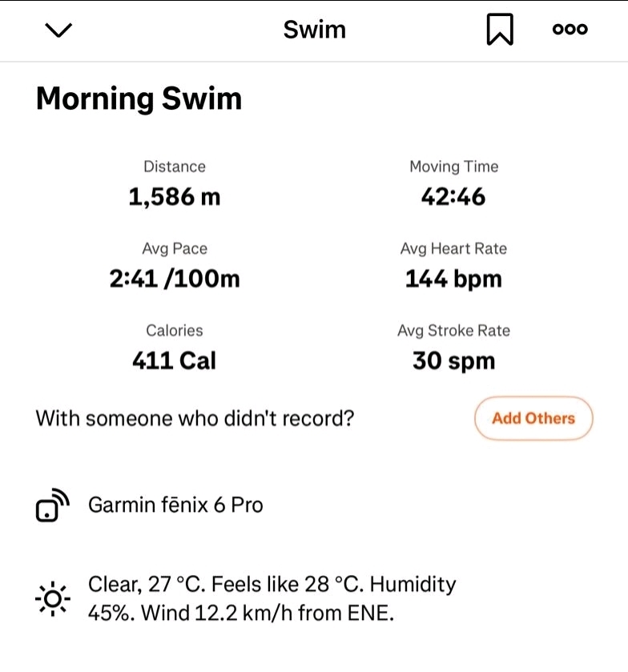Viewport: 628px width, 672px height.
Task: Tap the Morning Swim title
Action: click(x=139, y=99)
